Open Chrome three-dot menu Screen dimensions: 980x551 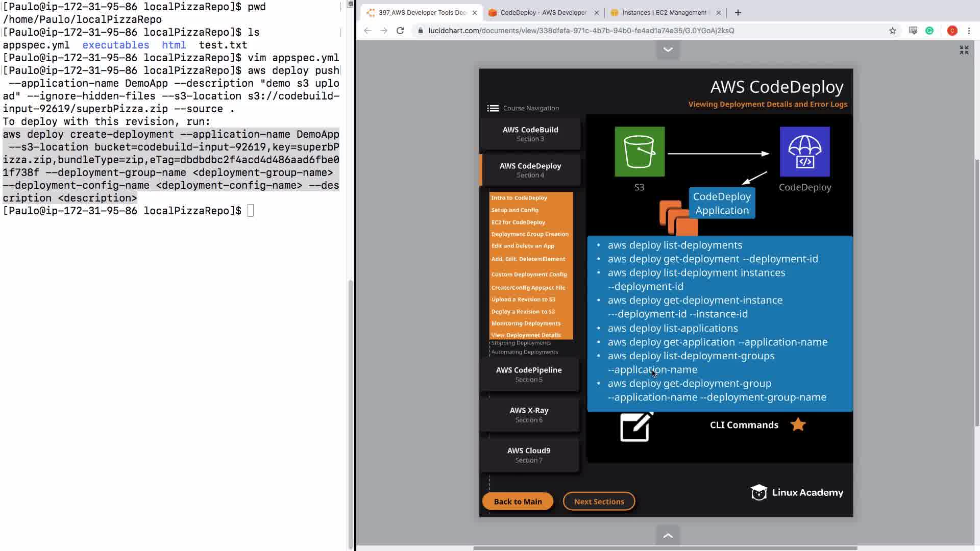click(969, 31)
